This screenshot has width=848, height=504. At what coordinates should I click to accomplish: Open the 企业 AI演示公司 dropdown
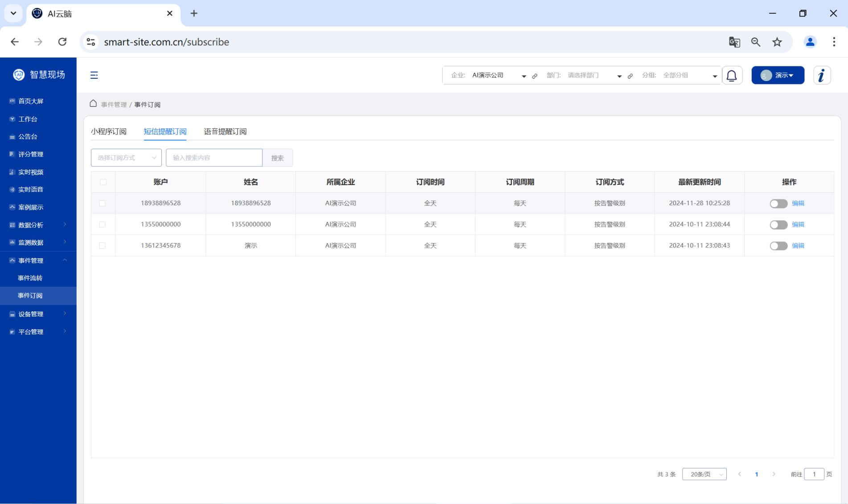coord(499,76)
